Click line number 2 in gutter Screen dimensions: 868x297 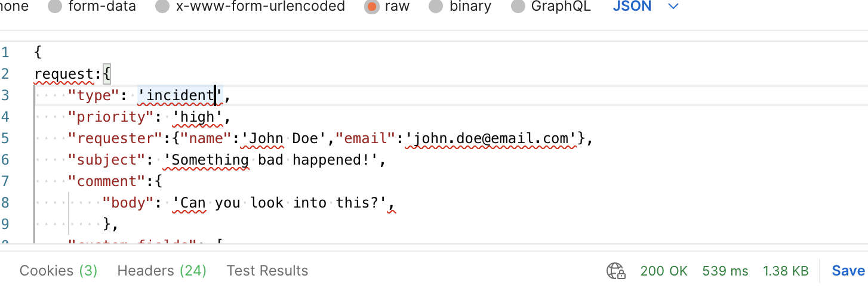(x=5, y=74)
